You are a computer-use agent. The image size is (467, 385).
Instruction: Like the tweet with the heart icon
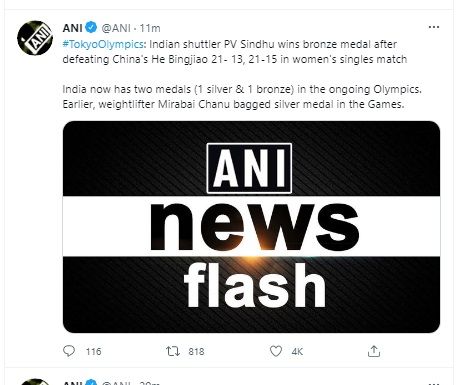click(x=276, y=351)
